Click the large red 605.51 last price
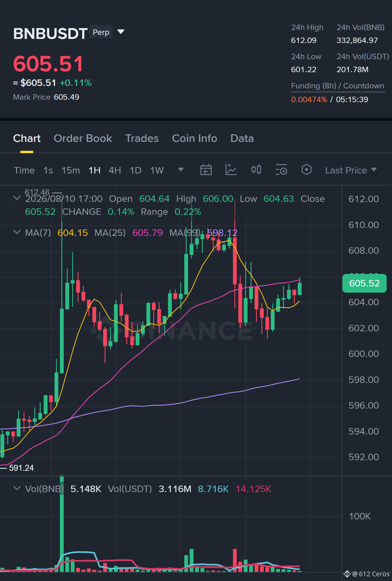 pos(48,64)
